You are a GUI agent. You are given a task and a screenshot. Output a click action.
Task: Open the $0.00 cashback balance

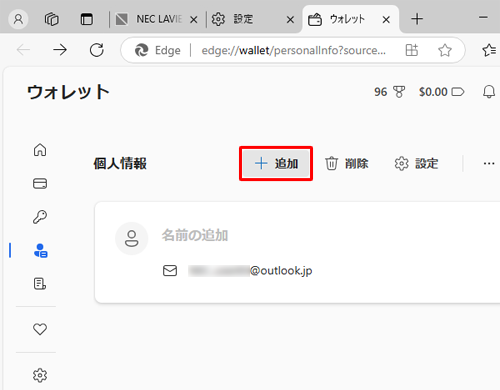click(x=441, y=92)
